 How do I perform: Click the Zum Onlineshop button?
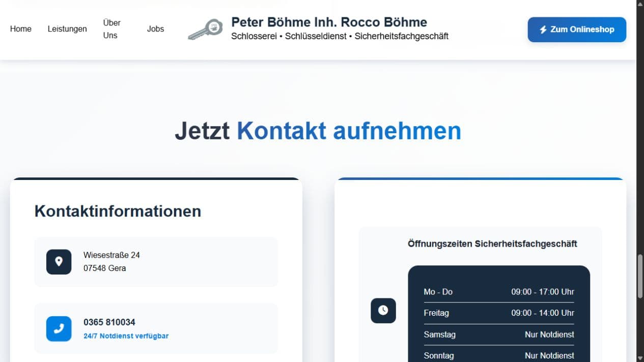click(x=577, y=29)
